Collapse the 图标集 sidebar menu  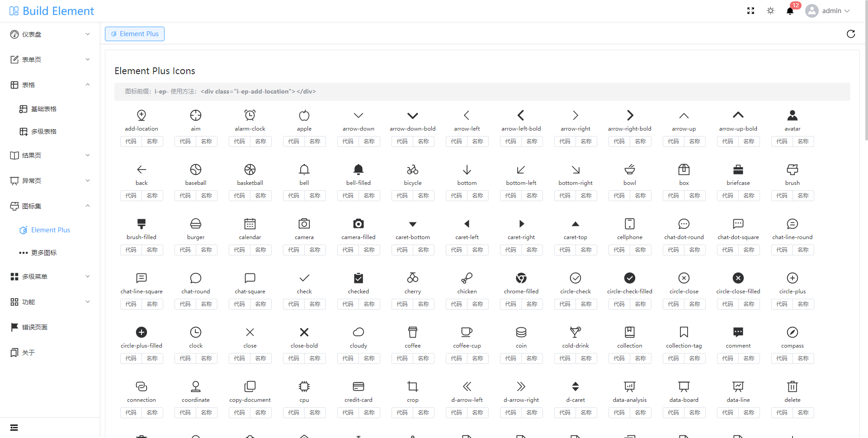(50, 206)
